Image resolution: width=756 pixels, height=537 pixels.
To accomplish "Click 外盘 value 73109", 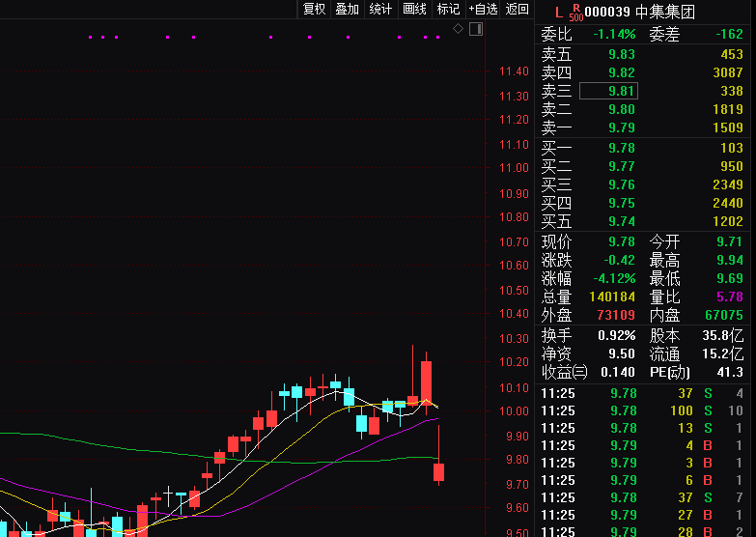I will coord(616,315).
